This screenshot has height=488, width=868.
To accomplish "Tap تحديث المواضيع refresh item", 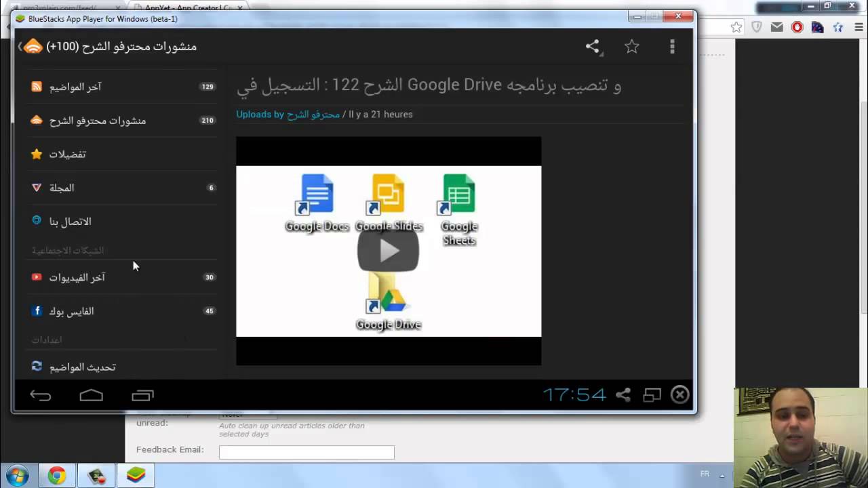I will click(123, 367).
